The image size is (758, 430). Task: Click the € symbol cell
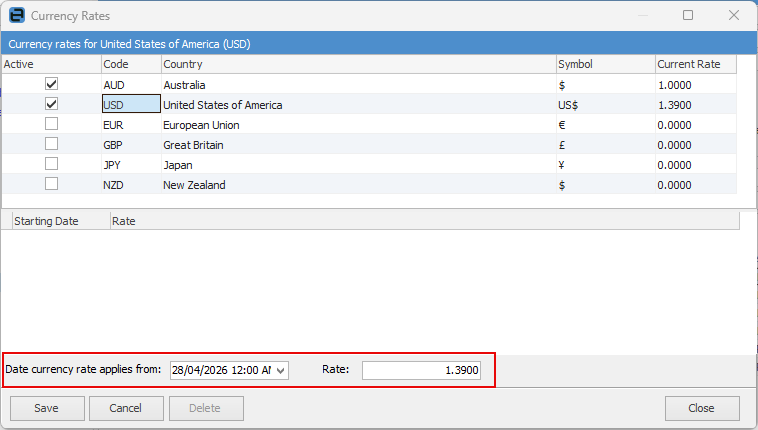pyautogui.click(x=606, y=125)
